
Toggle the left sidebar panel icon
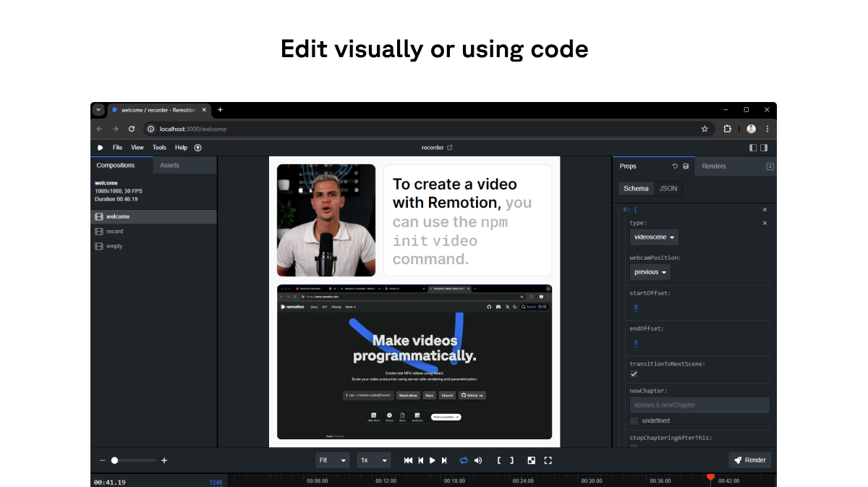click(753, 148)
